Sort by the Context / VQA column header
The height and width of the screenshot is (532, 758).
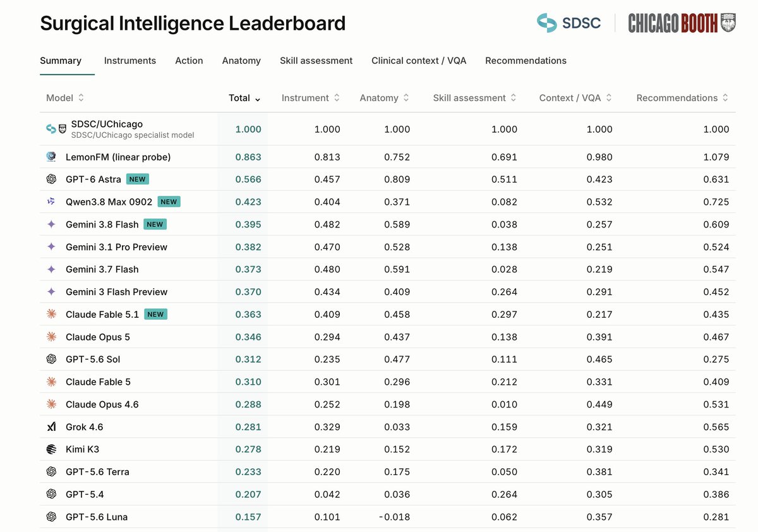click(x=575, y=98)
